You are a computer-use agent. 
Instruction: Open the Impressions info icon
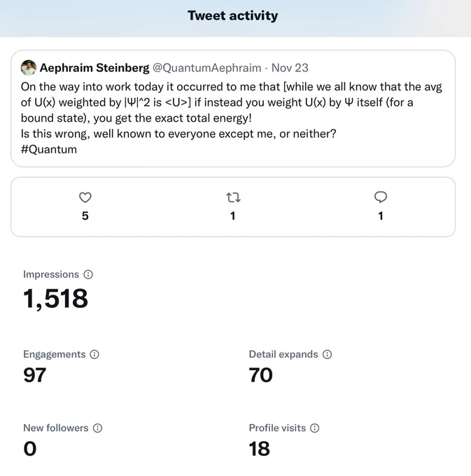(88, 274)
